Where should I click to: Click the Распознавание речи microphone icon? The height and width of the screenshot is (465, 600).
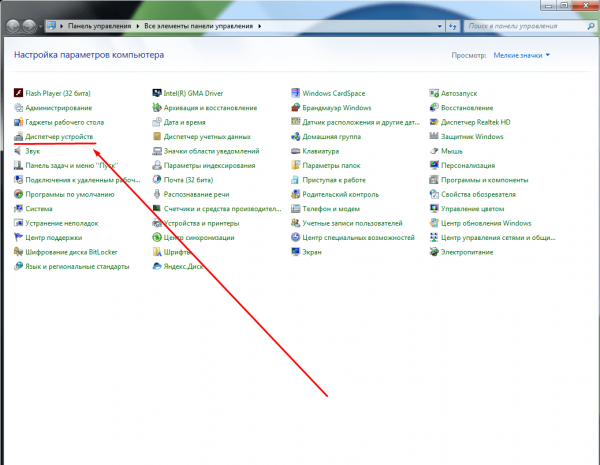point(157,194)
